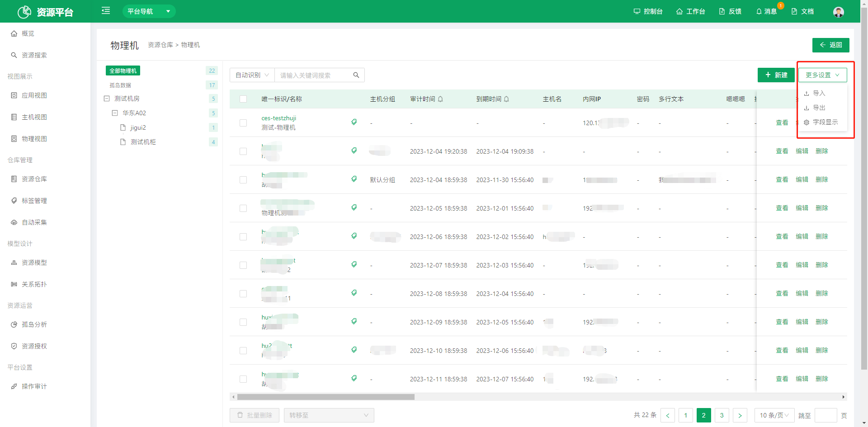The height and width of the screenshot is (427, 868).
Task: Check the ces-testzhuji row checkbox
Action: coord(243,123)
